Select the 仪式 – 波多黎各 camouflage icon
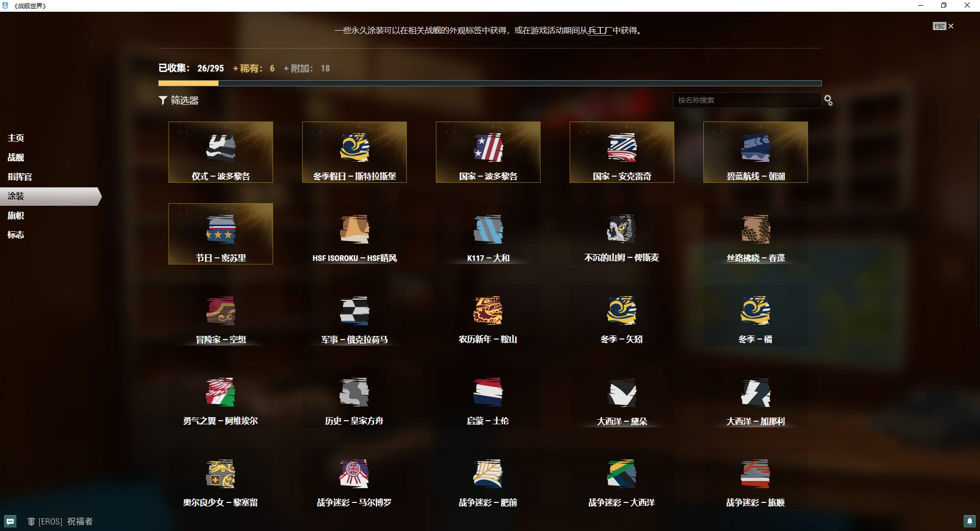This screenshot has height=531, width=980. point(220,148)
